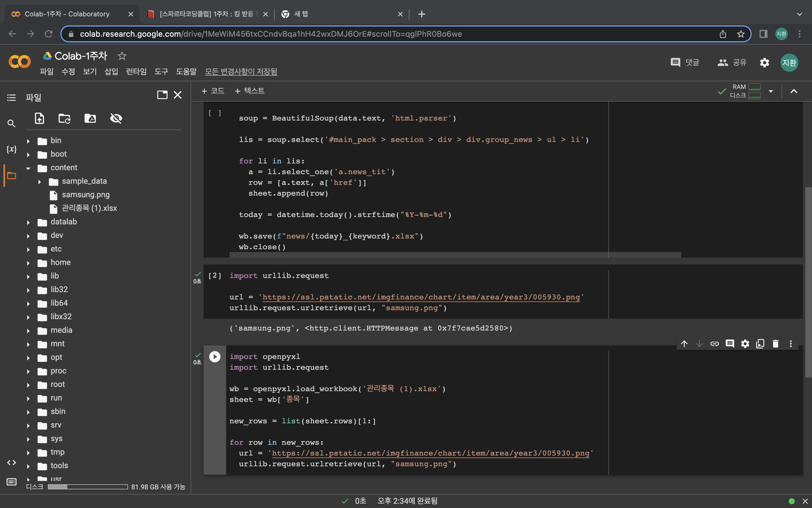The image size is (812, 508).
Task: Add a comment on the cell icon
Action: 730,344
